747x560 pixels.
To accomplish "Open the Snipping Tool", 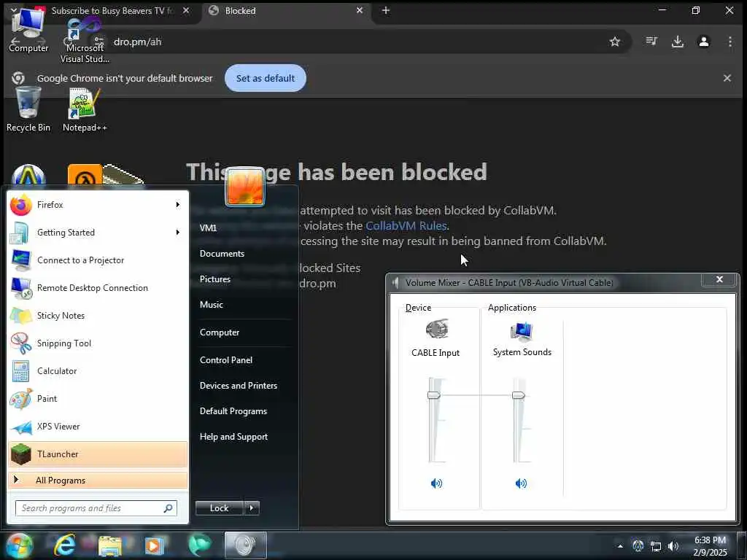I will (98, 343).
